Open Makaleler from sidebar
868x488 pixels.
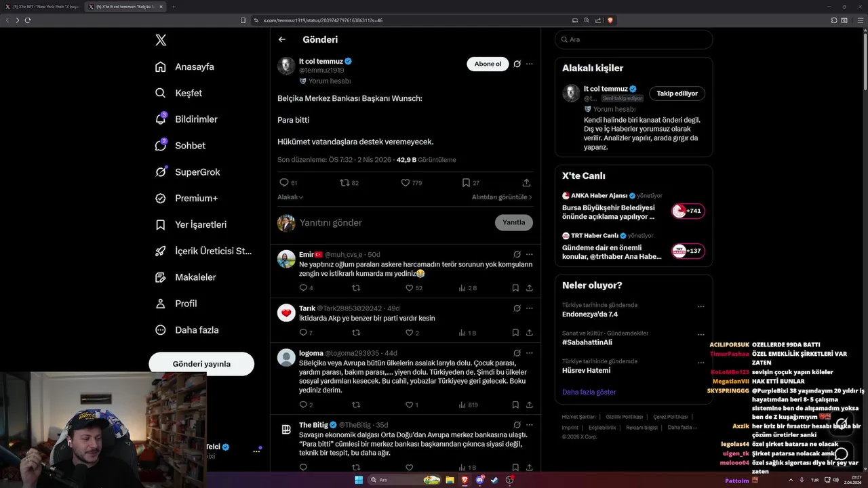185,277
